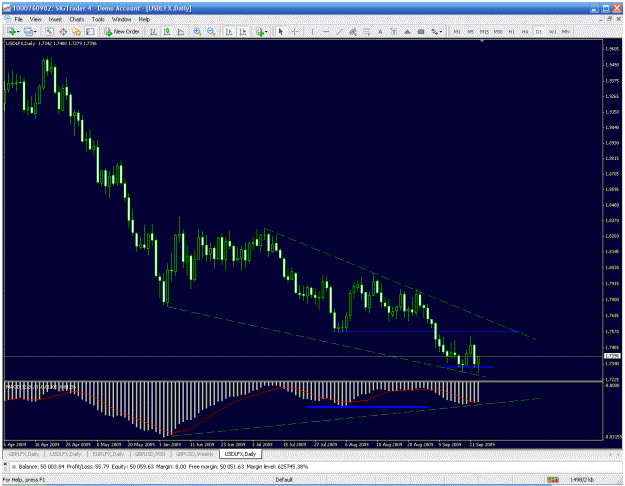Screen dimensions: 625x486
Task: Click the New Order button
Action: click(122, 31)
